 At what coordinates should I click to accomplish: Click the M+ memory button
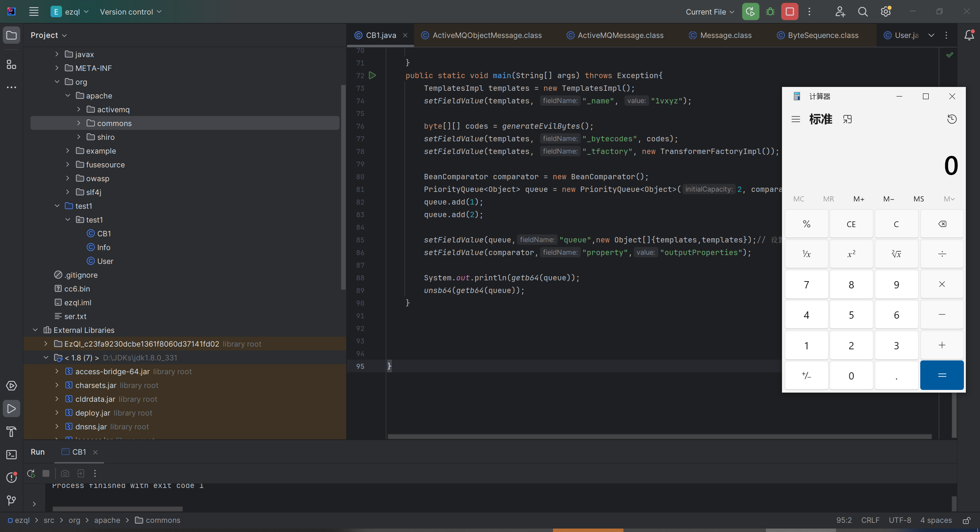coord(859,199)
